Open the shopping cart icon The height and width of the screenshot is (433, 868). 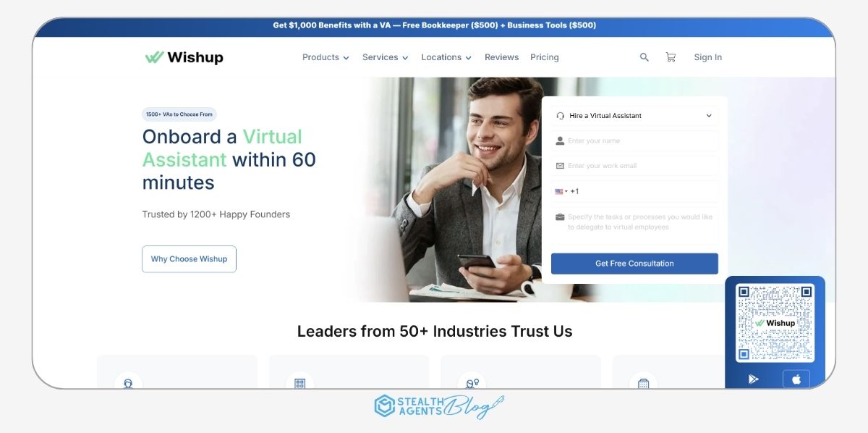click(x=671, y=57)
